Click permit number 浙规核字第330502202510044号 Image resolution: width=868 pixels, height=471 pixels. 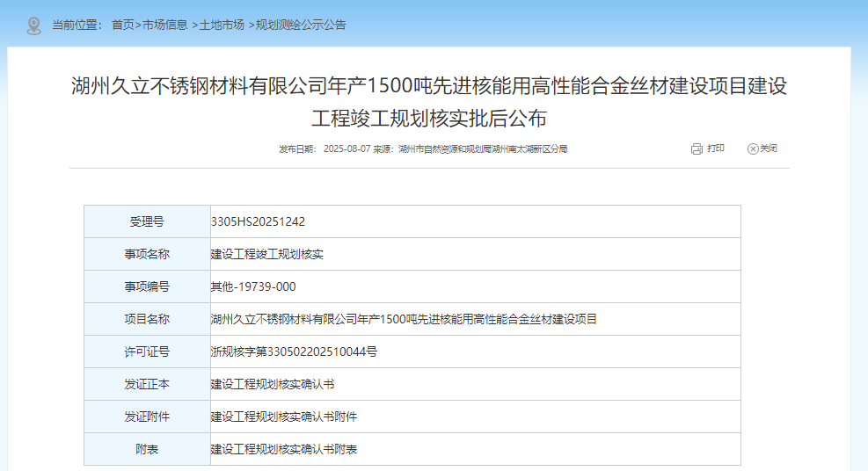pos(294,351)
